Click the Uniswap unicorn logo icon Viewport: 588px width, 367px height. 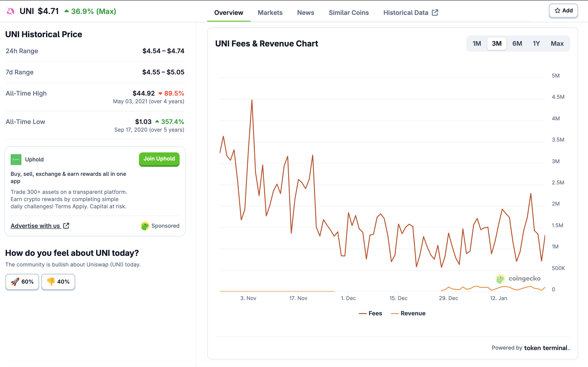coord(10,11)
